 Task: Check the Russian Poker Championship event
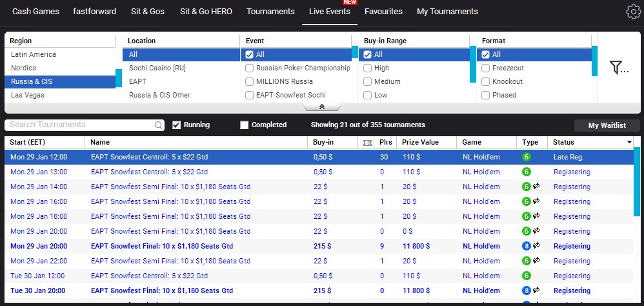point(249,68)
